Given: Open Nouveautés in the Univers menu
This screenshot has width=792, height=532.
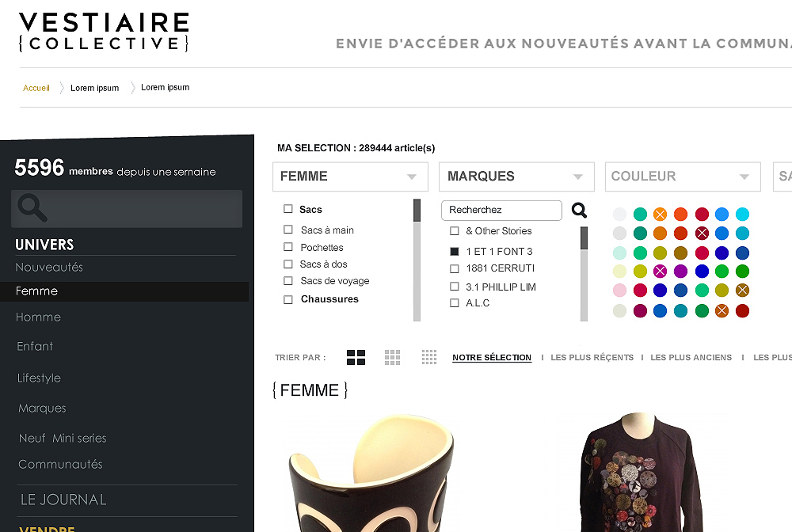Looking at the screenshot, I should [x=49, y=267].
